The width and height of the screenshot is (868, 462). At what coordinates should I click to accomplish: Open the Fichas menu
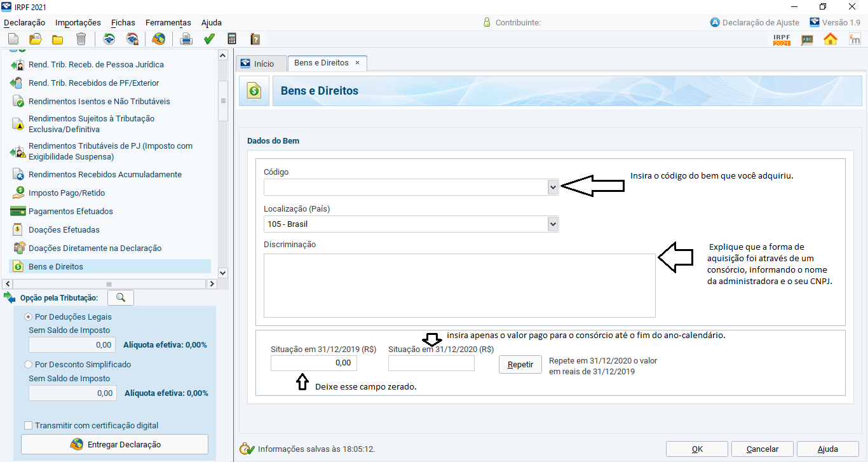click(123, 22)
